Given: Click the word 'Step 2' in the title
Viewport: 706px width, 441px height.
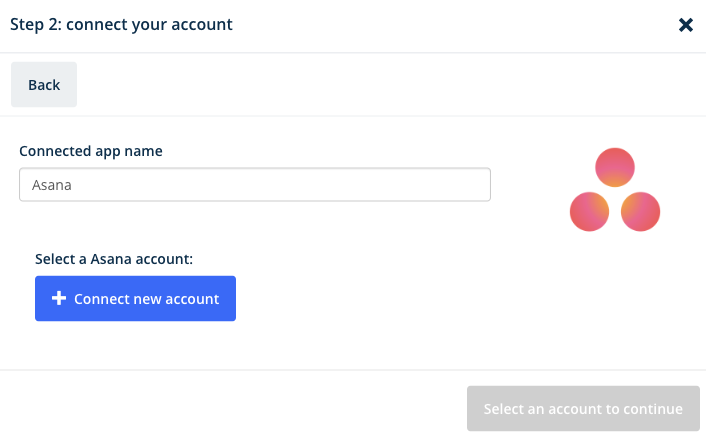Looking at the screenshot, I should 36,24.
